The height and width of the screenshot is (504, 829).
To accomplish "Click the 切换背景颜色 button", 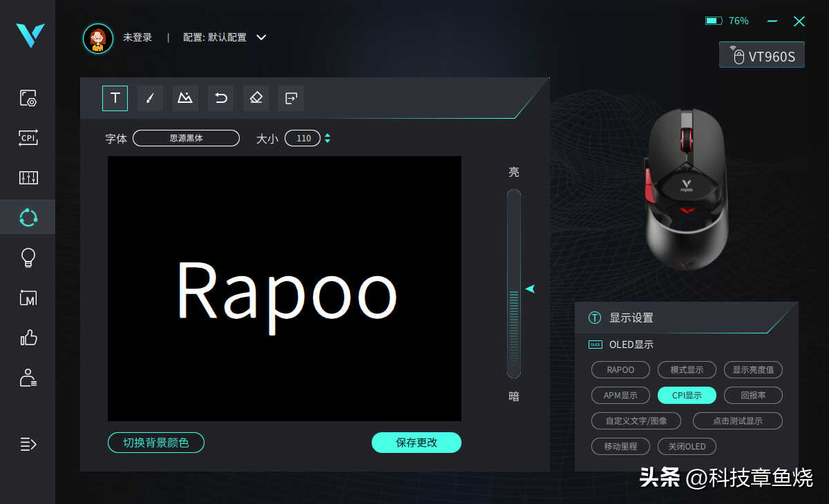I will click(x=156, y=443).
